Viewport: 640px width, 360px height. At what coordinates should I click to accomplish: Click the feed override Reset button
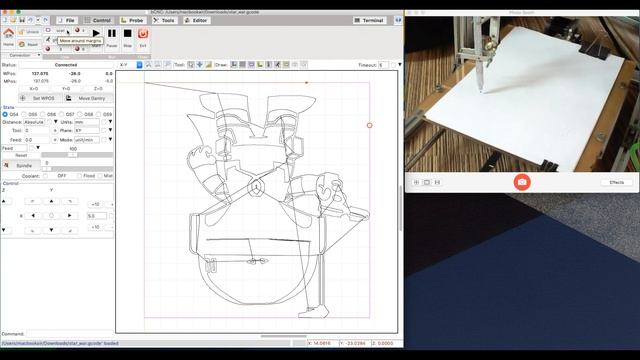[x=21, y=155]
